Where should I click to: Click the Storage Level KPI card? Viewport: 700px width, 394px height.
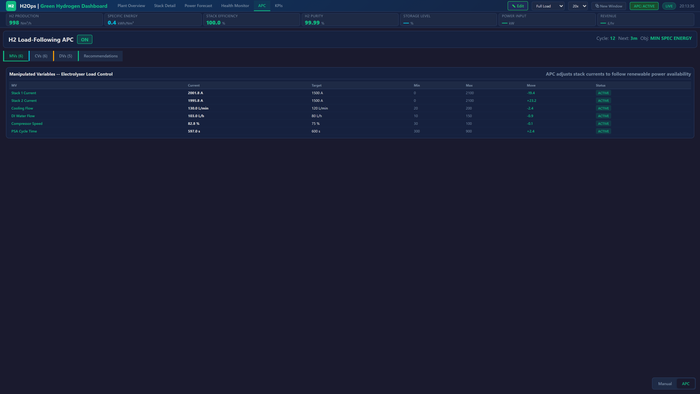pos(449,20)
